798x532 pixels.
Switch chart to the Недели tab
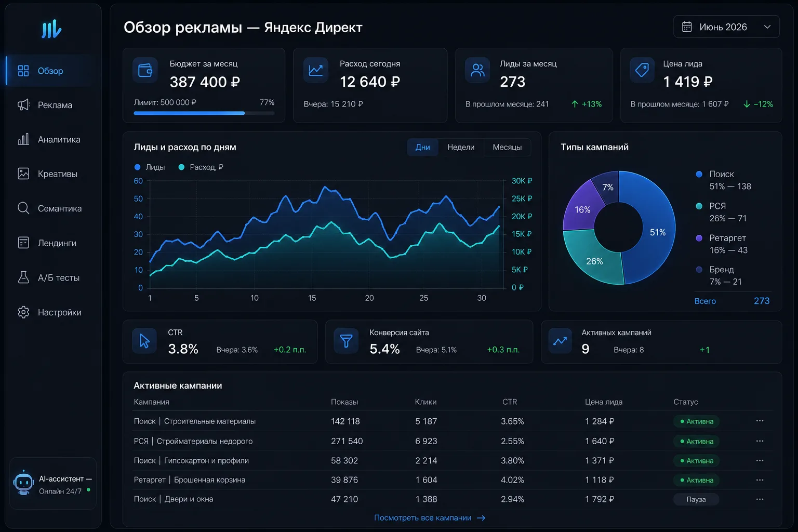(x=461, y=148)
